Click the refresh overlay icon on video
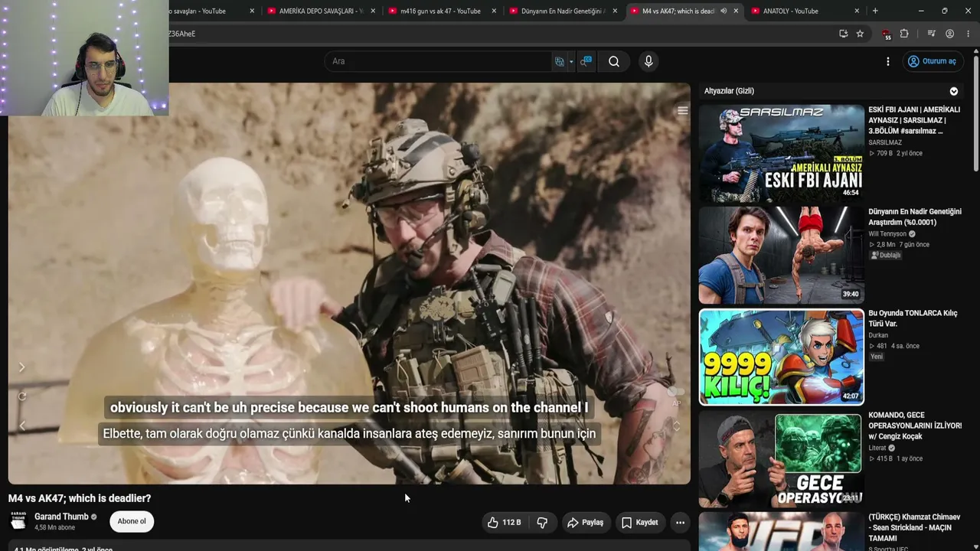The width and height of the screenshot is (980, 551). coord(21,396)
